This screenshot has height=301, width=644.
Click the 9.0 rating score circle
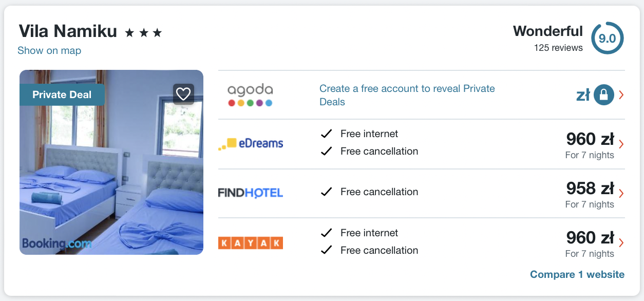point(607,38)
